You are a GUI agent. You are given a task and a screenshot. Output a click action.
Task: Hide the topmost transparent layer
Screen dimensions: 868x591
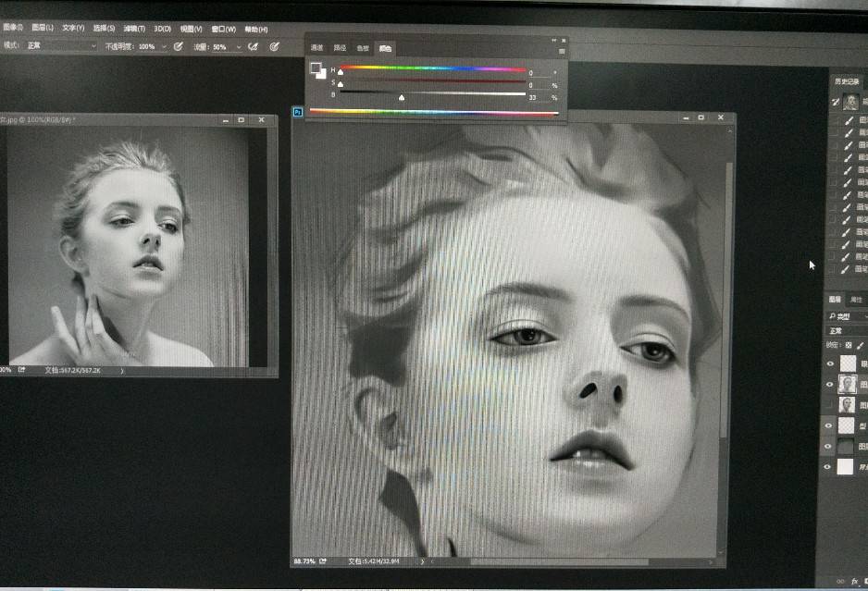point(830,363)
